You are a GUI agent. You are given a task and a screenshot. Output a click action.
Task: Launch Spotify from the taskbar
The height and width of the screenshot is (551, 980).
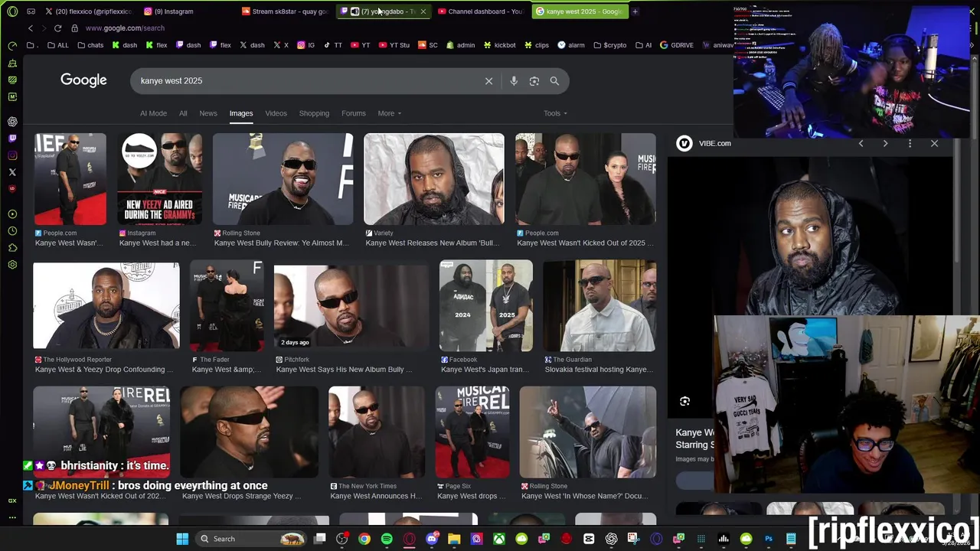coord(387,539)
